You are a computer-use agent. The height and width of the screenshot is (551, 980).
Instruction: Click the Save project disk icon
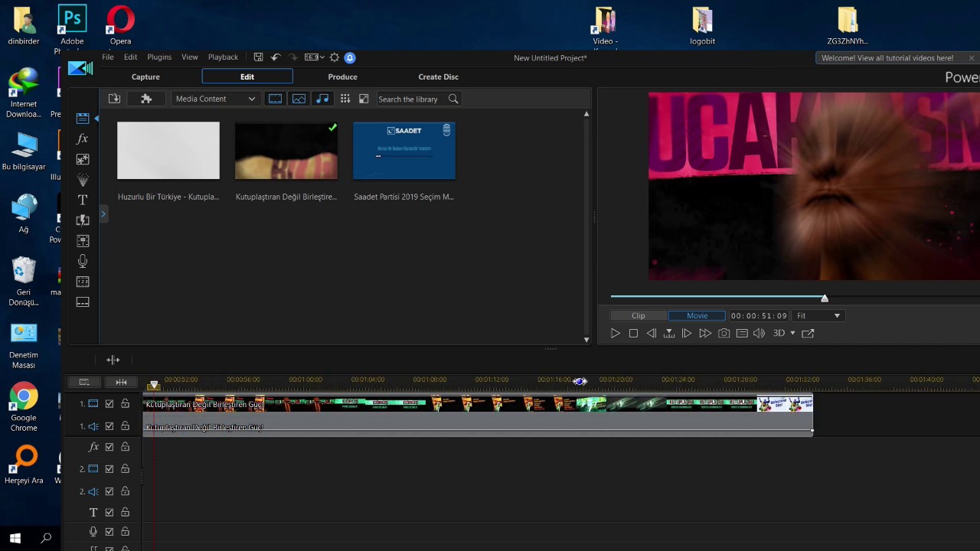click(259, 57)
